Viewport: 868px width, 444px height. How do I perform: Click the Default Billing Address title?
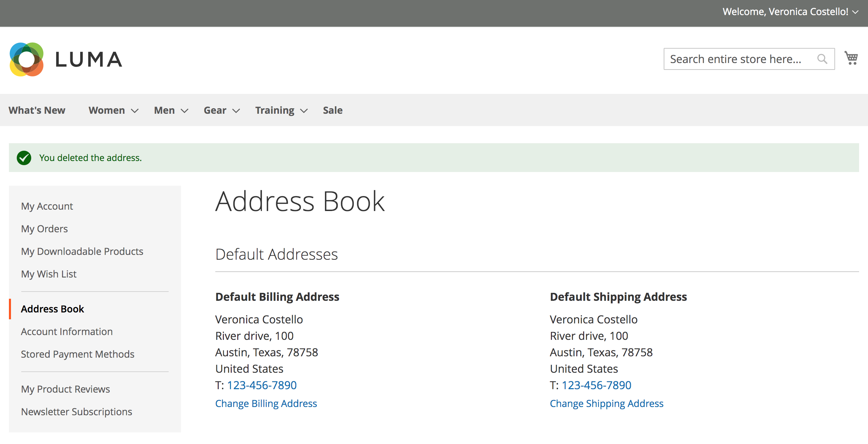(x=277, y=297)
